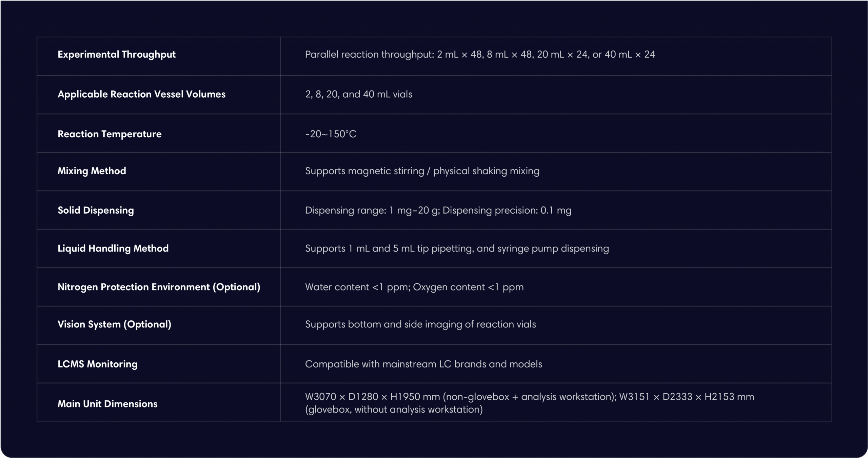Viewport: 868px width, 458px height.
Task: Click the 2, 8, 20, and 40 mL vials text
Action: tap(358, 94)
